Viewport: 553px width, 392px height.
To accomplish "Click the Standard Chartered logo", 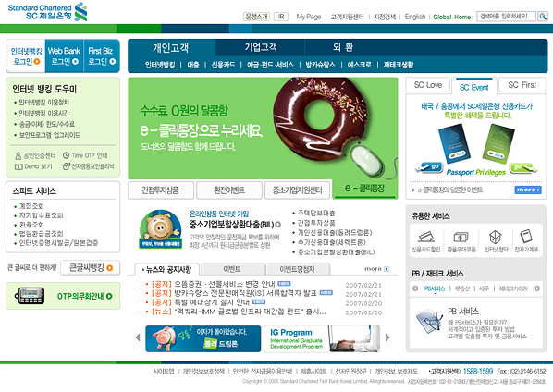I will (47, 12).
